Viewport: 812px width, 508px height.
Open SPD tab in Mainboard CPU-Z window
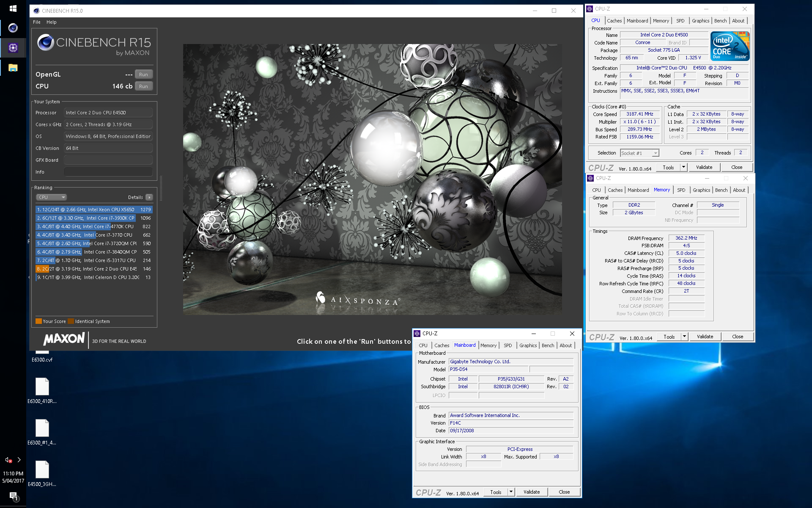pos(507,345)
